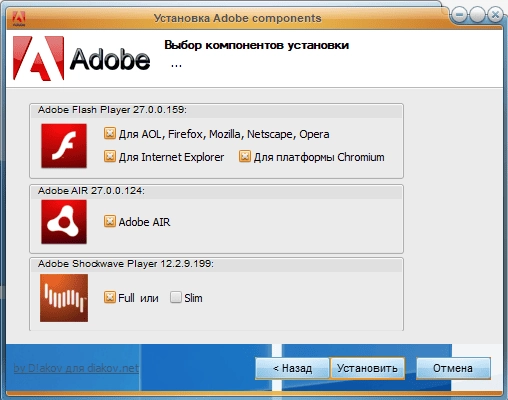Screen dimensions: 508x400
Task: Click the Adobe Flash Player red icon
Action: point(64,146)
